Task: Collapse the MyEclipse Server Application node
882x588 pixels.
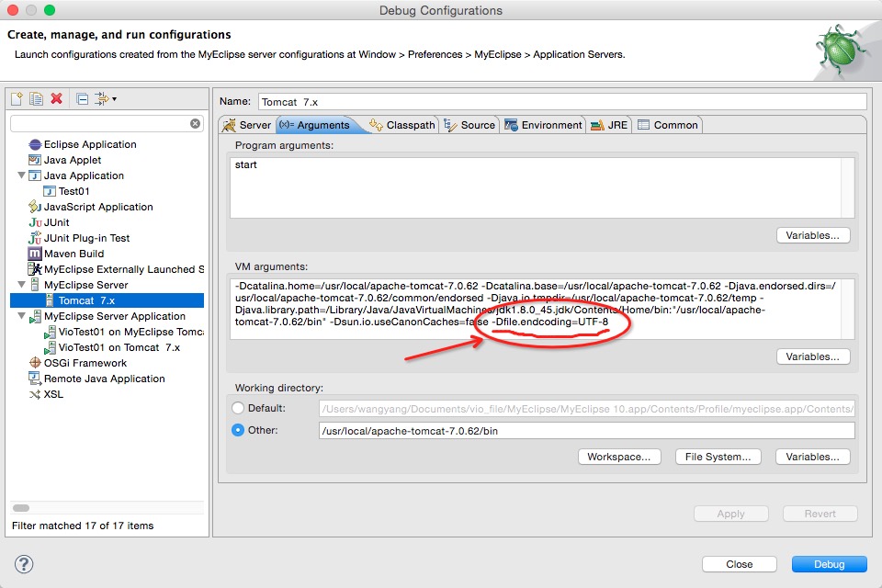Action: click(x=21, y=316)
